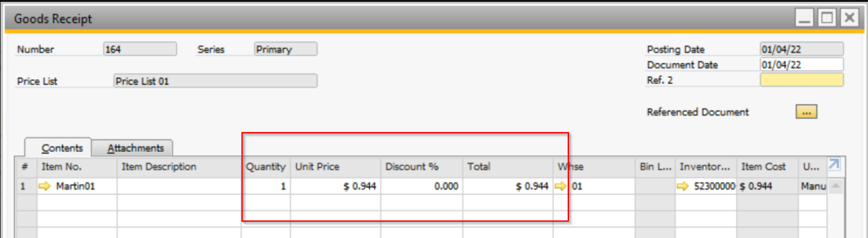Viewport: 868px width, 238px height.
Task: Select the Discount % column header
Action: (422, 167)
